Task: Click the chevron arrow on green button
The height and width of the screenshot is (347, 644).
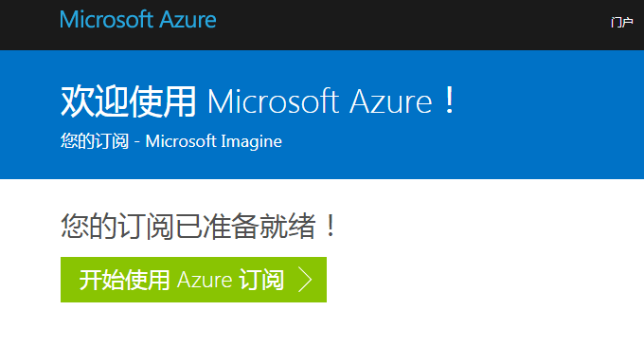Action: pyautogui.click(x=305, y=280)
